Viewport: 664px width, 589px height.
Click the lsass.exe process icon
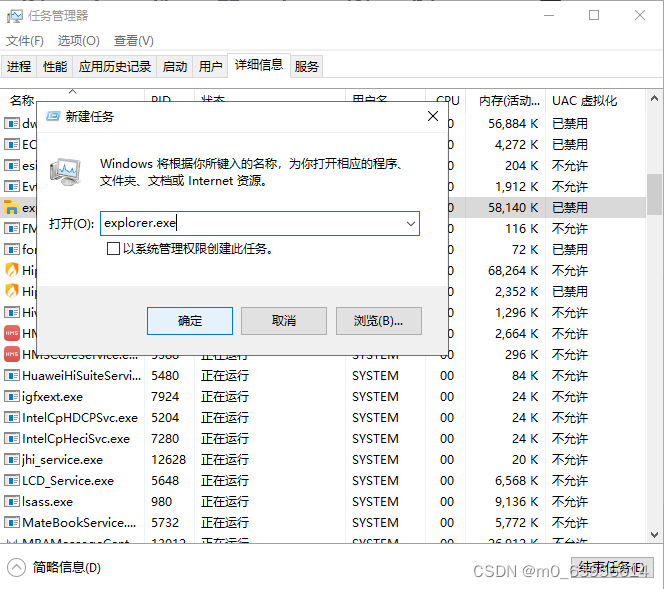(x=12, y=501)
